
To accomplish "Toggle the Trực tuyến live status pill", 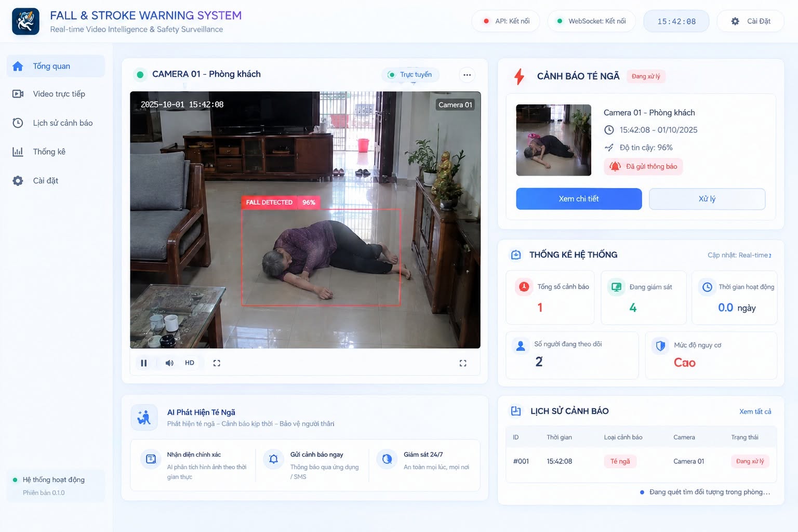I will 410,75.
